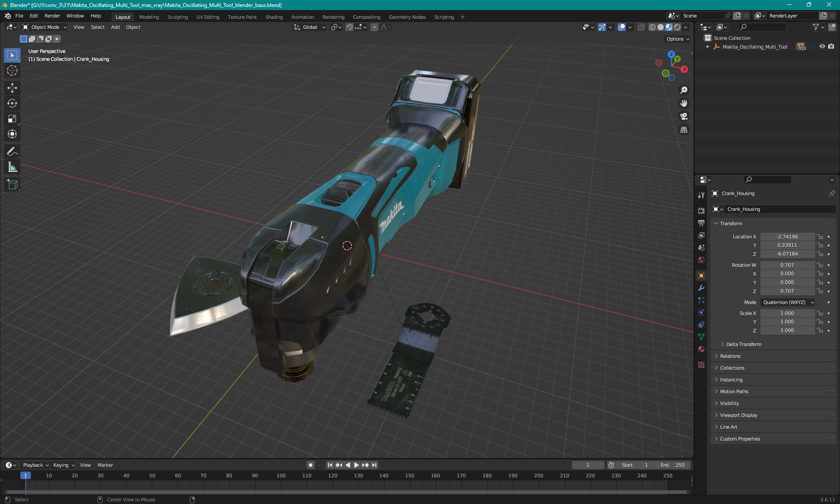Screen dimensions: 840x504
Task: Open rotation Mode Quaternion dropdown
Action: (x=788, y=302)
